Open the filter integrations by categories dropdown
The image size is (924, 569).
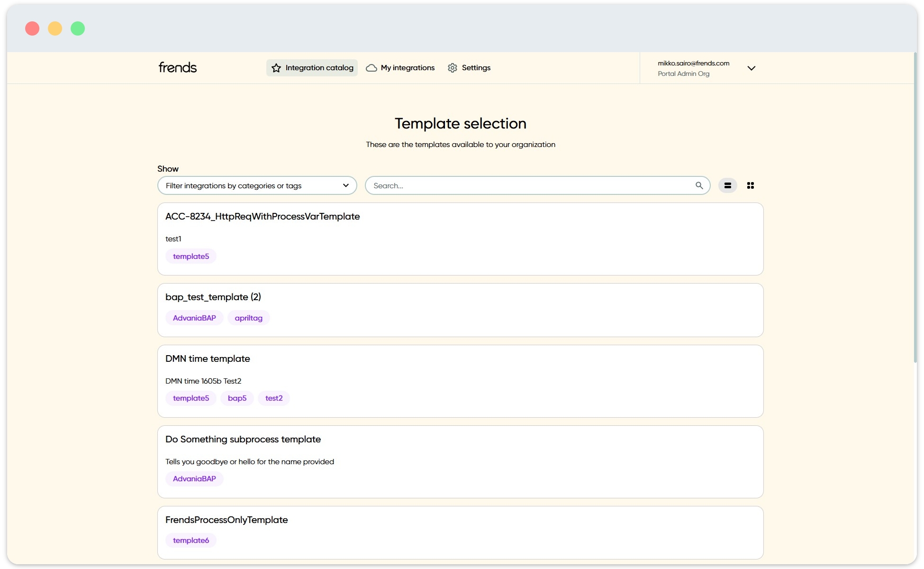click(x=257, y=185)
